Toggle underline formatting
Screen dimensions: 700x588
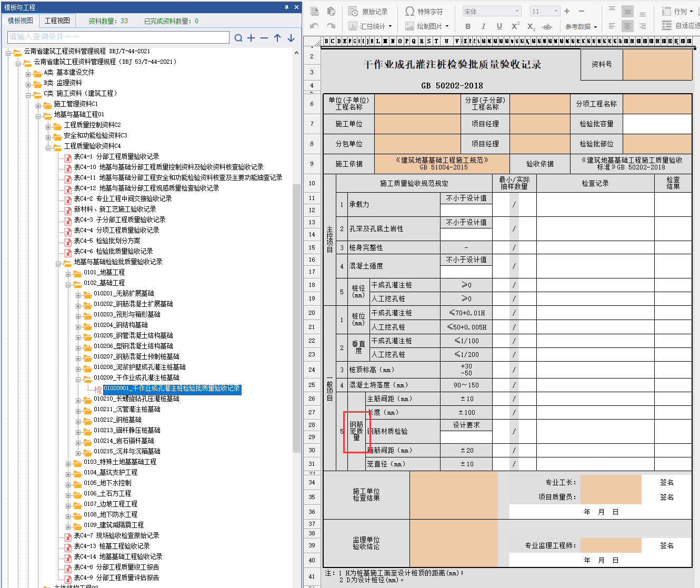(499, 26)
